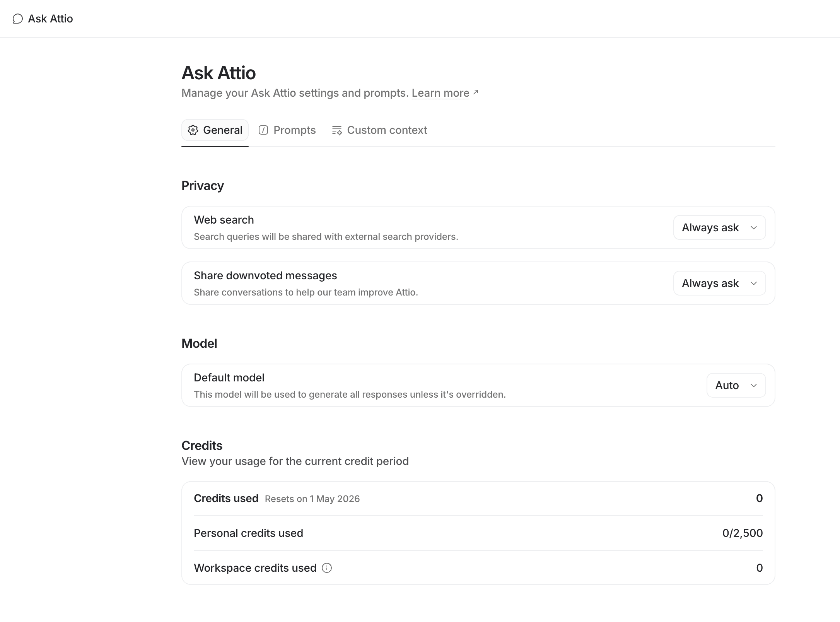Click the chevron on Web search selector
840x622 pixels.
point(753,227)
